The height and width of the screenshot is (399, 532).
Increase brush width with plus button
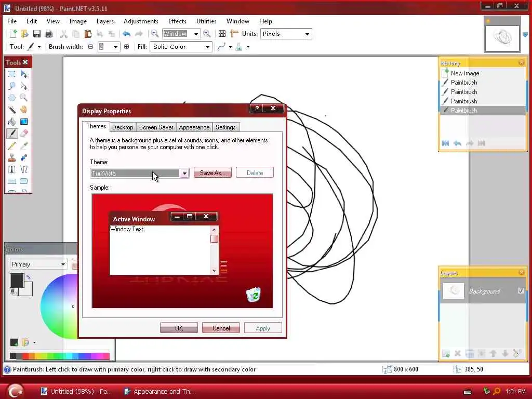(x=127, y=47)
